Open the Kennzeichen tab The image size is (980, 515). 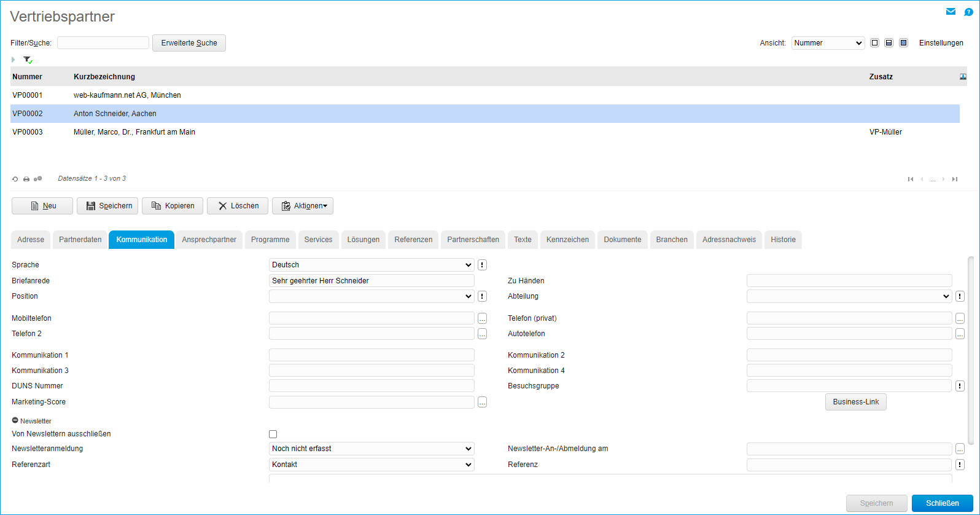point(567,240)
